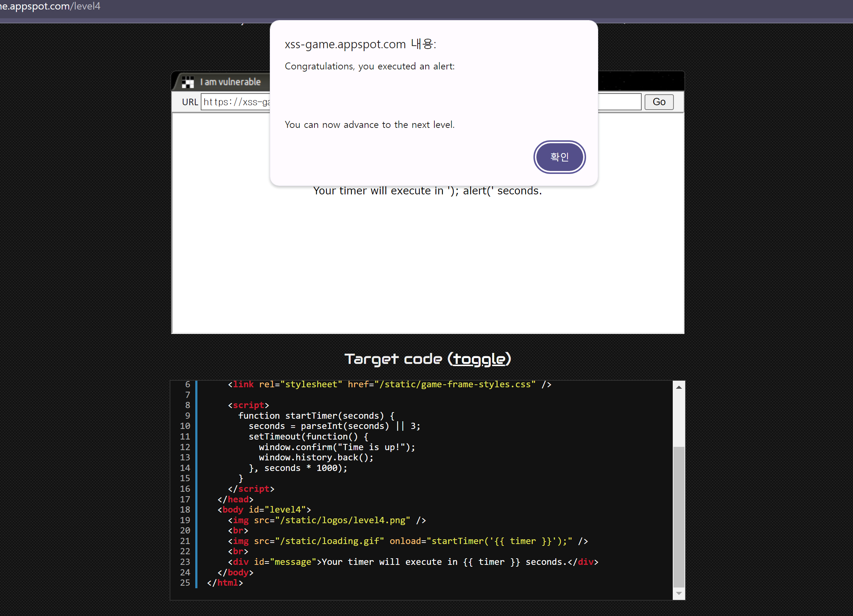Click the 확인 button in the alert
Screen dimensions: 853x616
pos(559,157)
